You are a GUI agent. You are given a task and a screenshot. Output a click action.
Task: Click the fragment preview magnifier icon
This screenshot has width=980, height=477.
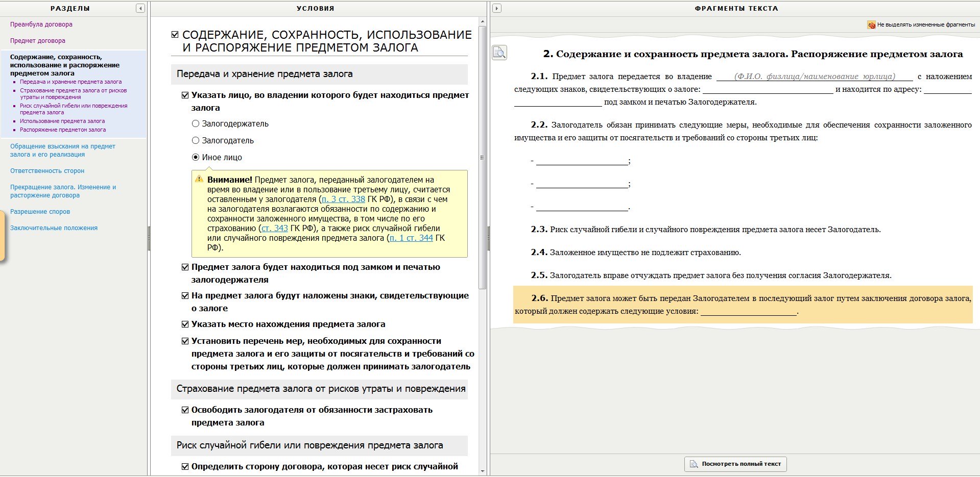(499, 52)
